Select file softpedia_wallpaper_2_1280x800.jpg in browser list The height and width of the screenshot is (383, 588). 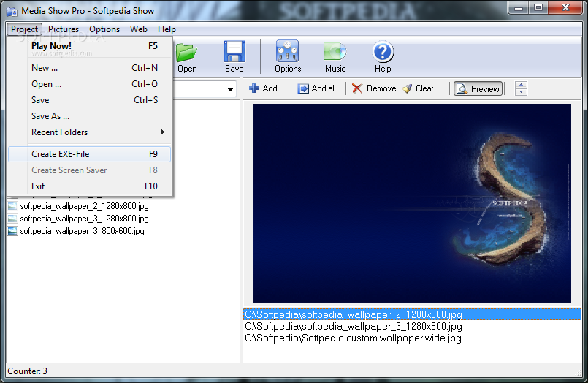[84, 206]
